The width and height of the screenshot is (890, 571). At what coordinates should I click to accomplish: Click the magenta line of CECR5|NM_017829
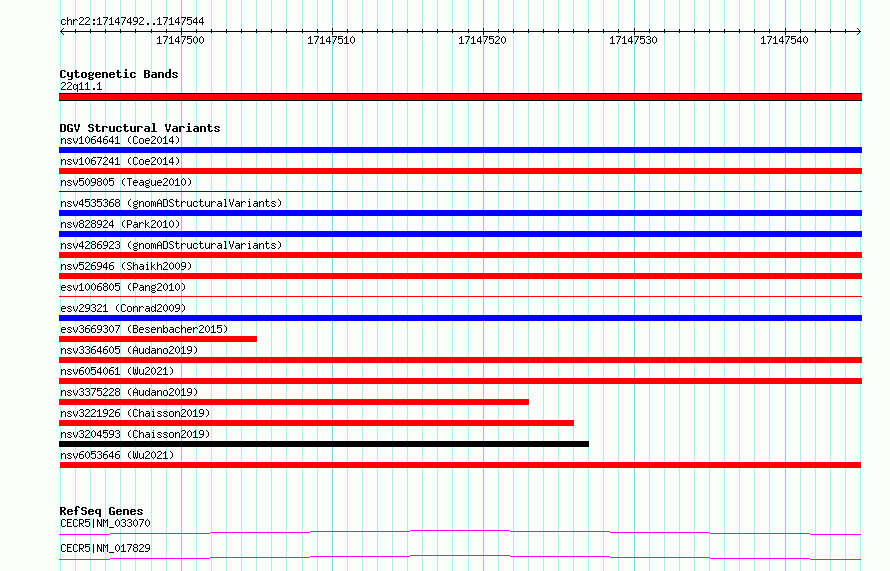[460, 557]
